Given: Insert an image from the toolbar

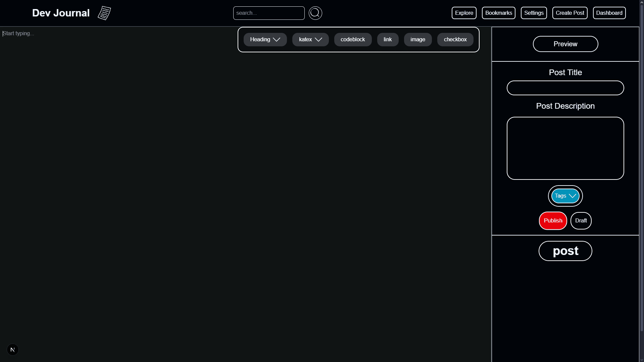Looking at the screenshot, I should pos(418,40).
